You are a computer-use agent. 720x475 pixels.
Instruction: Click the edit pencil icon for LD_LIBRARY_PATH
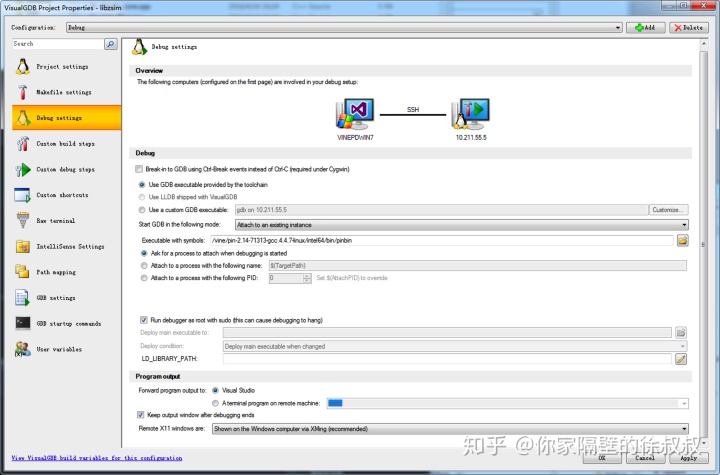tap(681, 359)
